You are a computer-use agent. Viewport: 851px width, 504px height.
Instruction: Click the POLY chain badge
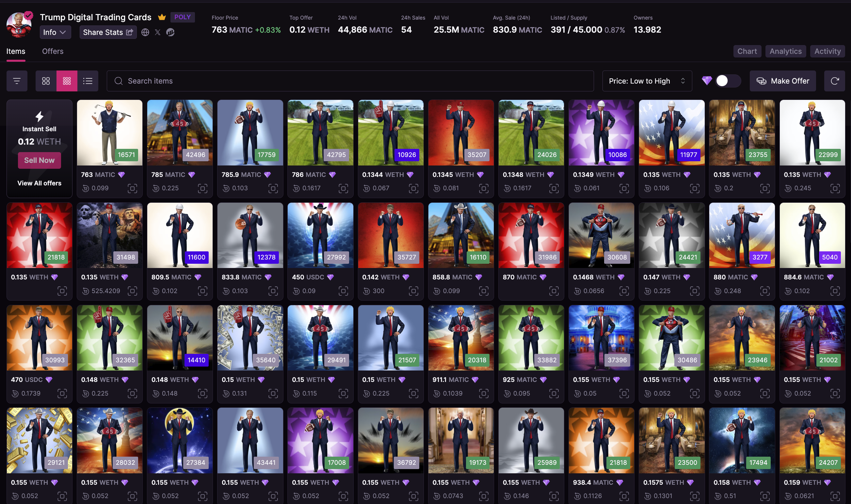pos(183,17)
